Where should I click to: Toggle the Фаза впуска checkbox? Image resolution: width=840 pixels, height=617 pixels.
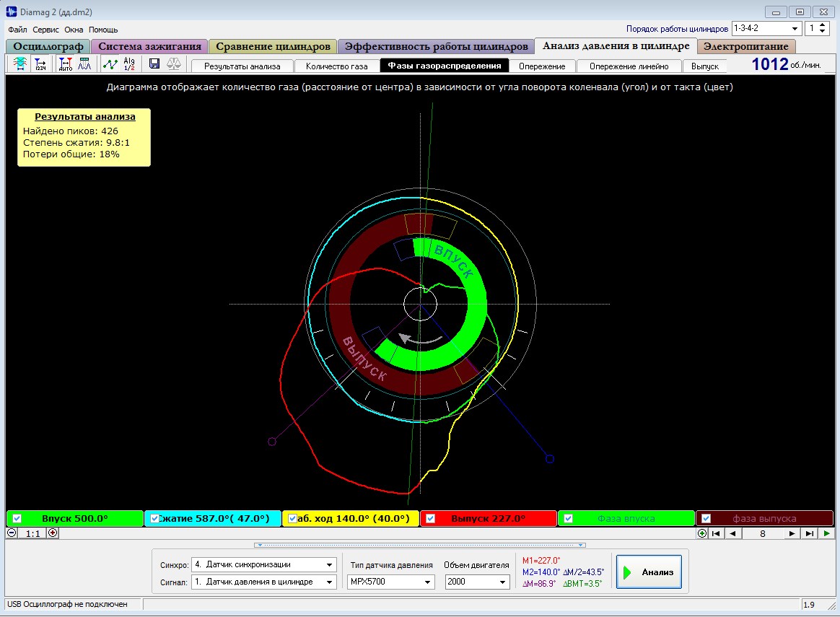point(569,518)
